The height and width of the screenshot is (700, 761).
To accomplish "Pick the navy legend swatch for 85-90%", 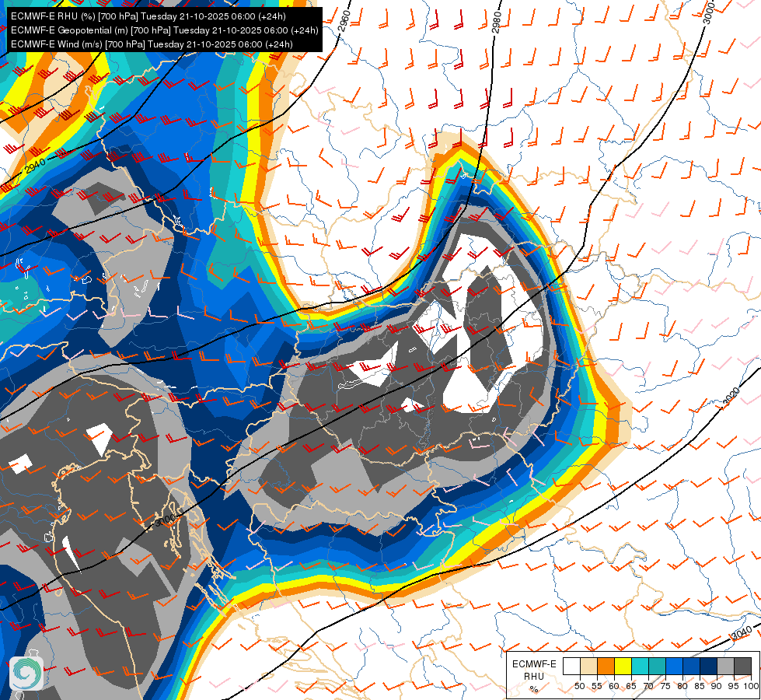I will (709, 667).
